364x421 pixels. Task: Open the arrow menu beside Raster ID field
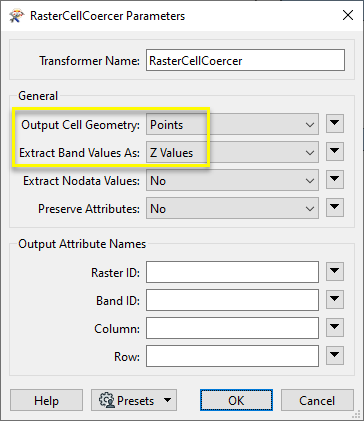(x=335, y=271)
